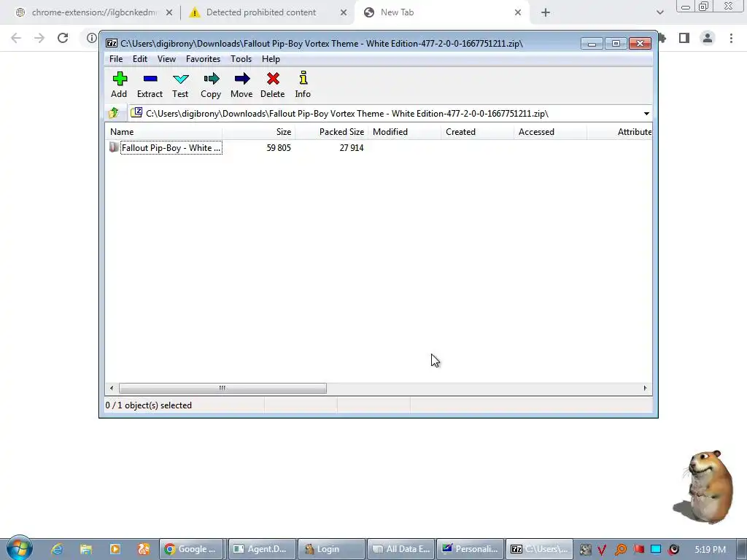Viewport: 747px width, 560px height.
Task: Close the chrome-extension tab
Action: pos(169,13)
